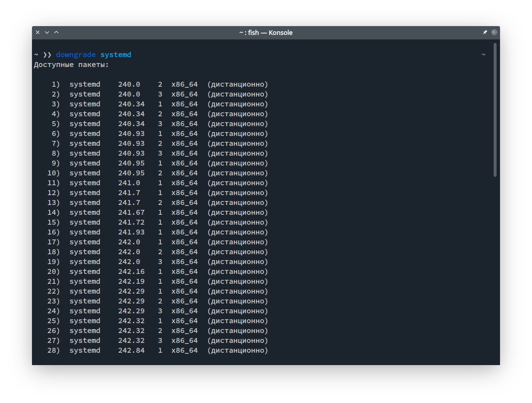Screen dimensions: 532x403
Task: Select row 20) systemd 242.16
Action: tap(158, 271)
